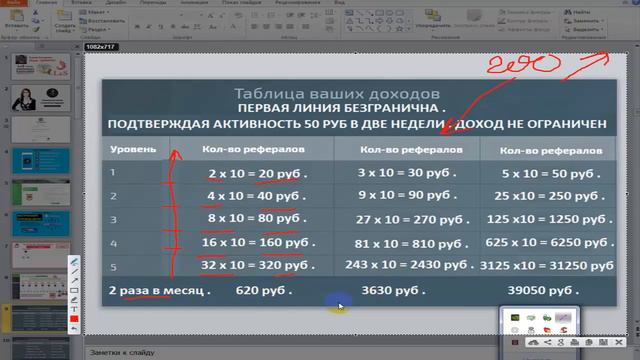640x360 pixels.
Task: Select the Lightshot line tool
Action: pyautogui.click(x=74, y=271)
